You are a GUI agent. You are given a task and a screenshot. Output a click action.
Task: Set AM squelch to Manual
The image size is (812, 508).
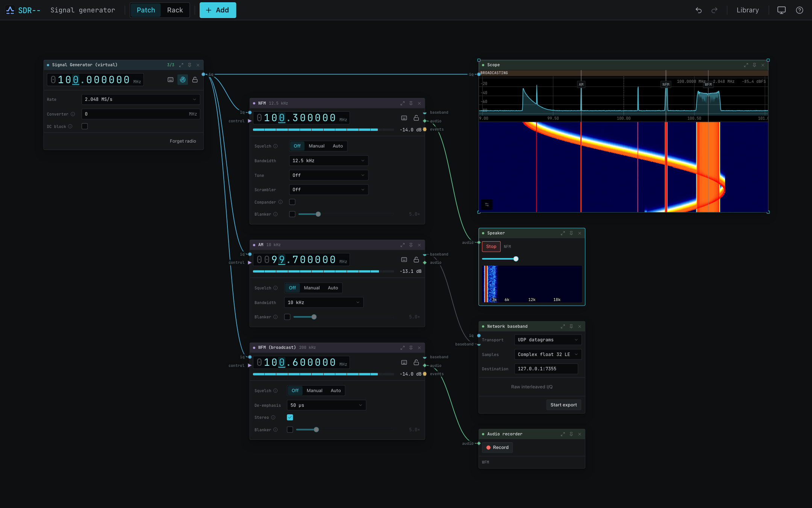click(312, 288)
